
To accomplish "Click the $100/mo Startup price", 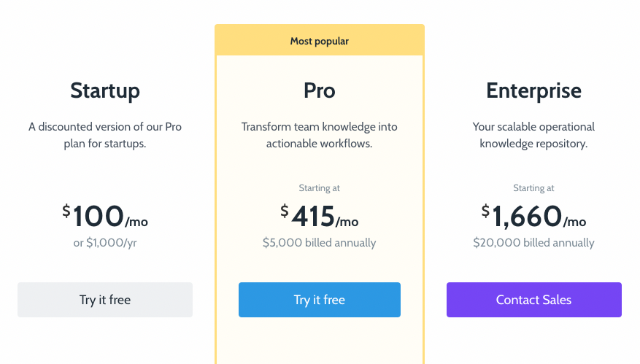I will (x=105, y=216).
